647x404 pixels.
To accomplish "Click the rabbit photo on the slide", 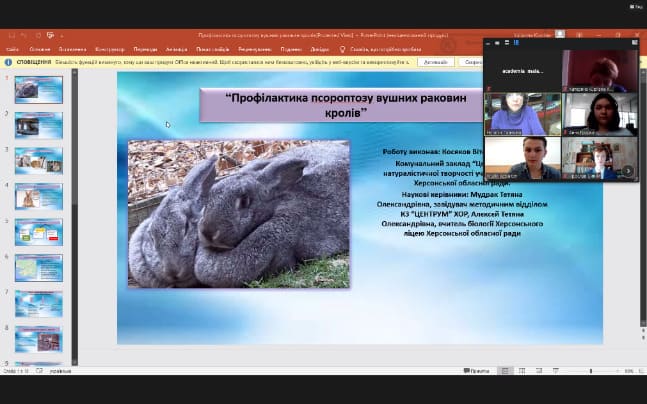I will (x=238, y=213).
